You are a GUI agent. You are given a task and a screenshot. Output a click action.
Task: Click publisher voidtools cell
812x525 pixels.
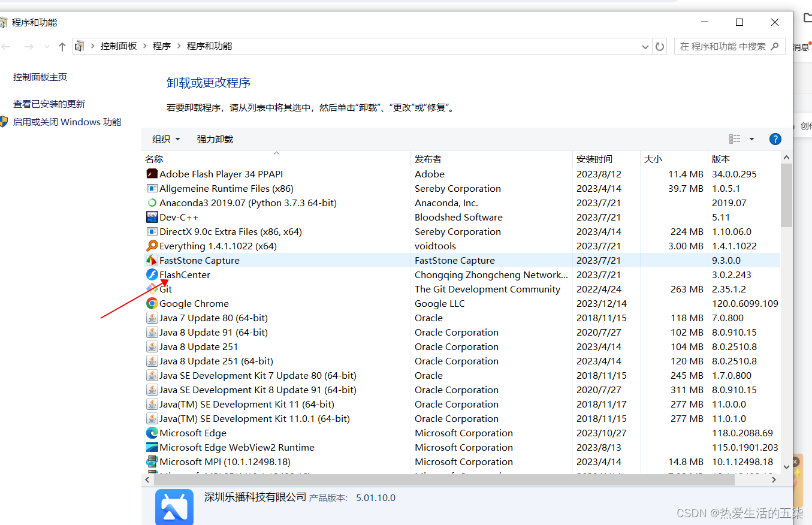(435, 246)
